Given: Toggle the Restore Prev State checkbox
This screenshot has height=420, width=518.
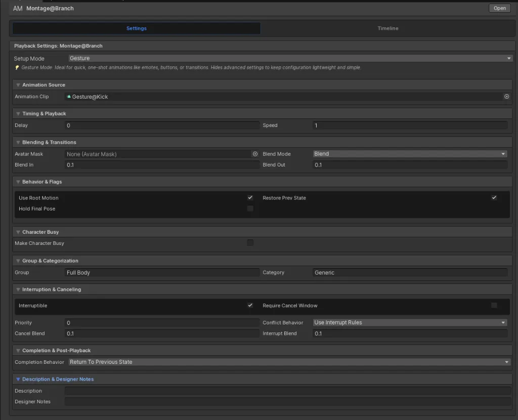Looking at the screenshot, I should 494,198.
